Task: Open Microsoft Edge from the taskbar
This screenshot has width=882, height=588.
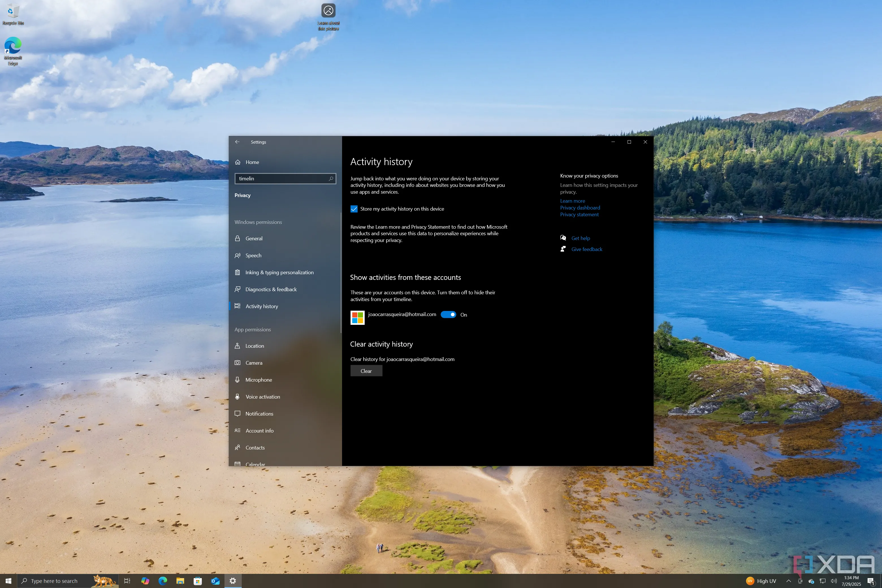Action: coord(163,581)
